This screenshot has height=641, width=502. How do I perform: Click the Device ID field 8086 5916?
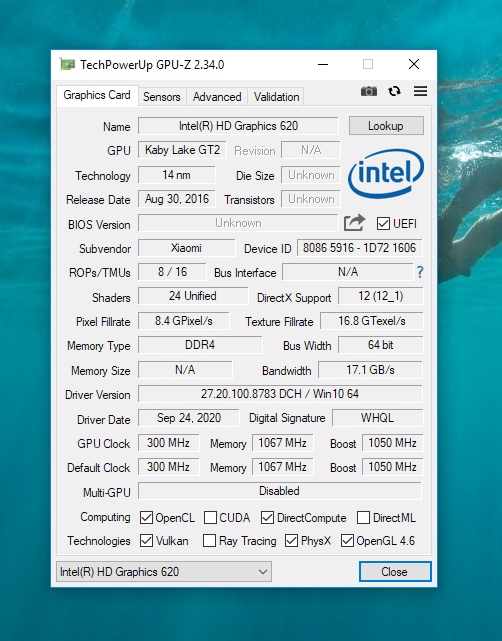tap(360, 248)
